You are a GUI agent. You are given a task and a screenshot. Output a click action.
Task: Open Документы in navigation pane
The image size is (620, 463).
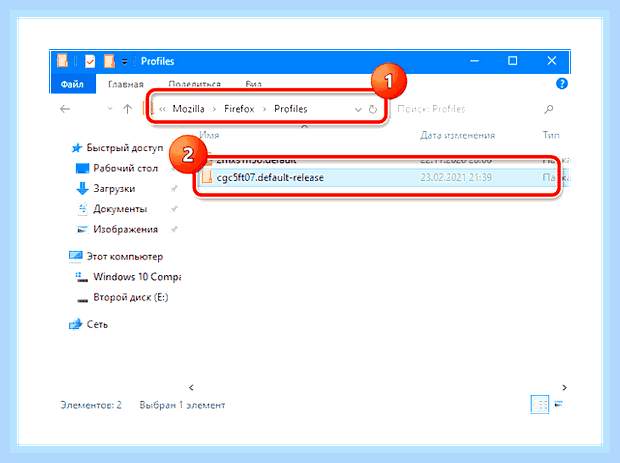click(120, 209)
